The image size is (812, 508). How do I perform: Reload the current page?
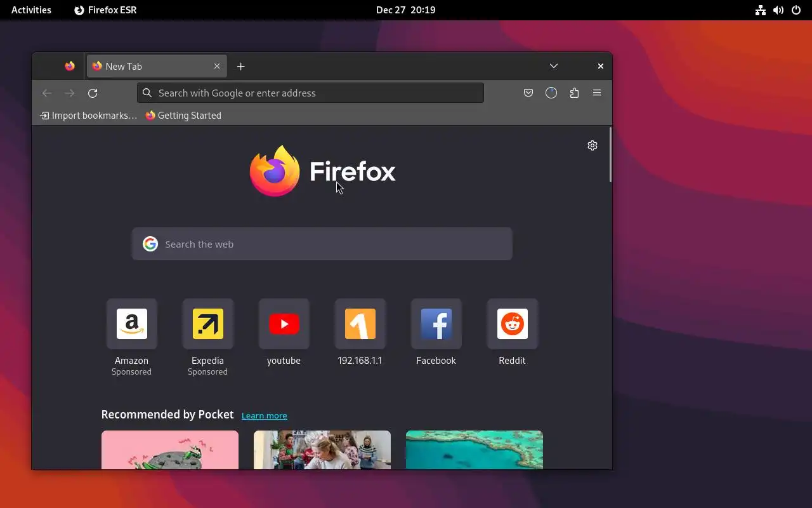pos(93,93)
